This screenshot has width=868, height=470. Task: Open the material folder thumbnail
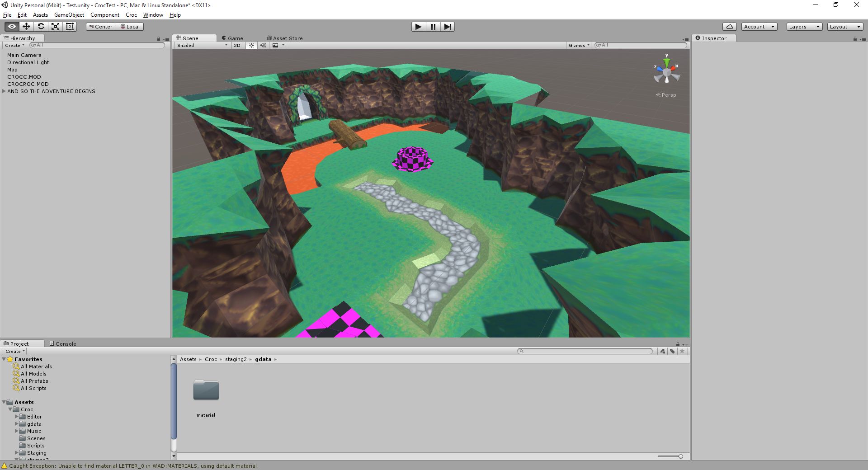[x=206, y=390]
